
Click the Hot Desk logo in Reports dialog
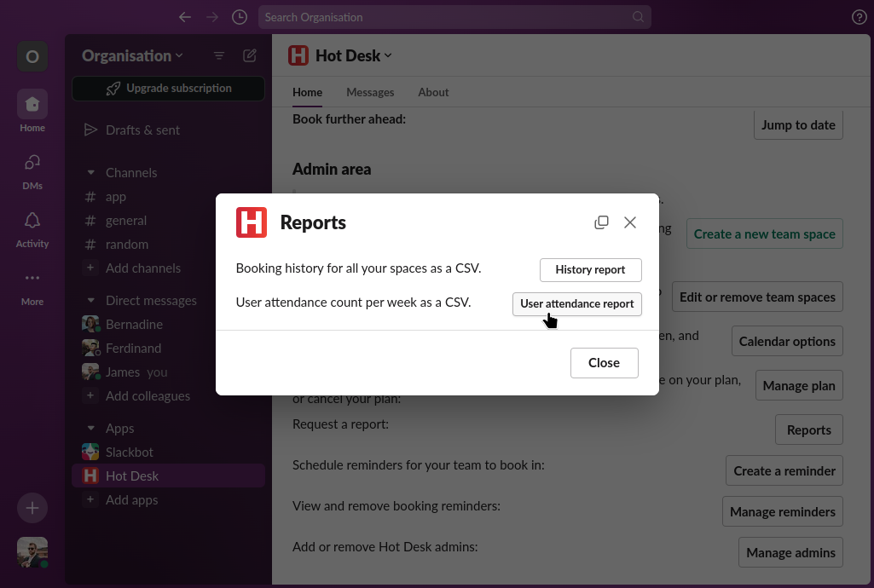[x=252, y=222]
